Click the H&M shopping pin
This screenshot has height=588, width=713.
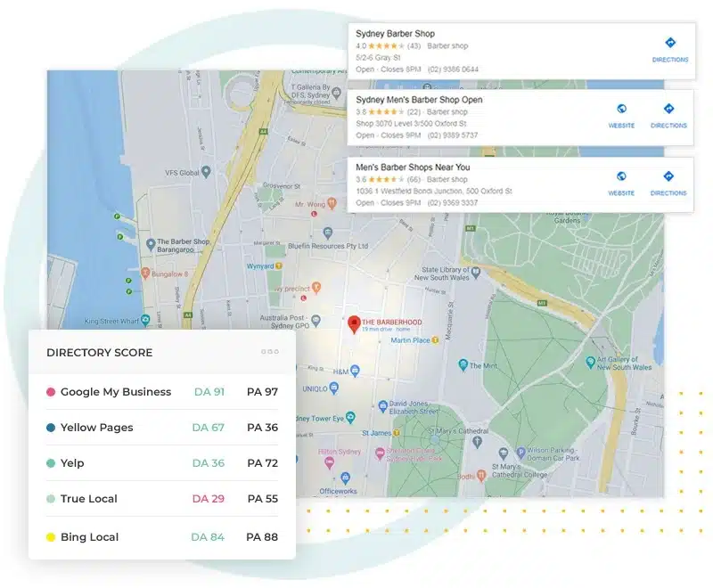(x=355, y=371)
